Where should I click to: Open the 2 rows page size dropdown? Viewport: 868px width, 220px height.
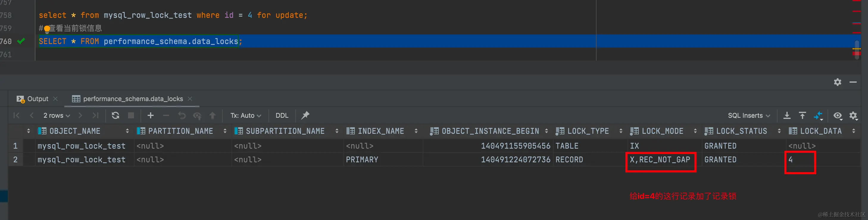click(x=57, y=115)
